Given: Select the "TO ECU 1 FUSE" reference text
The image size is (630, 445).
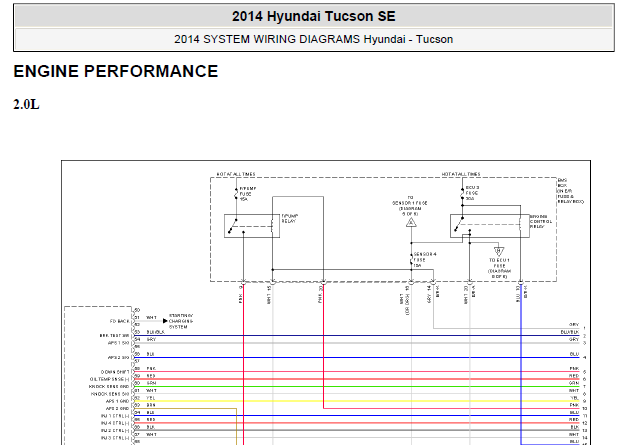Looking at the screenshot, I should (x=499, y=268).
